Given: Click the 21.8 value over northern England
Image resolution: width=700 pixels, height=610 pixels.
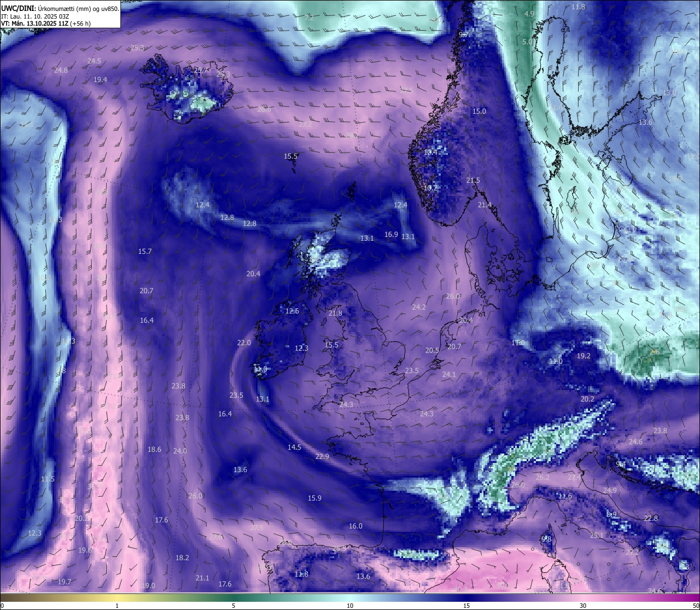Looking at the screenshot, I should coord(335,313).
